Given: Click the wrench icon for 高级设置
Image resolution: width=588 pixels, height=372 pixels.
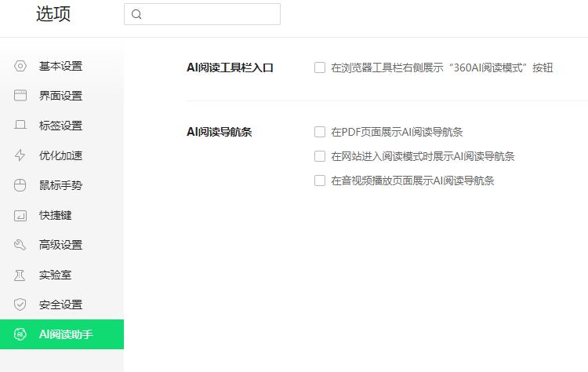Looking at the screenshot, I should pyautogui.click(x=20, y=245).
